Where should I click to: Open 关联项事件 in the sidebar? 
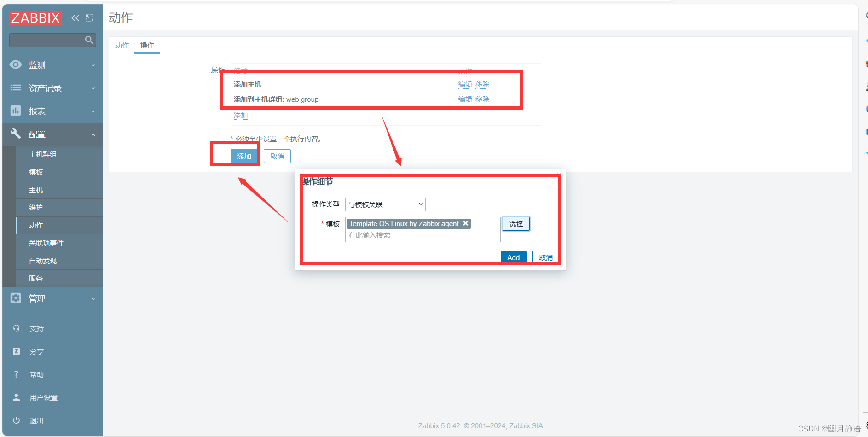pyautogui.click(x=59, y=243)
